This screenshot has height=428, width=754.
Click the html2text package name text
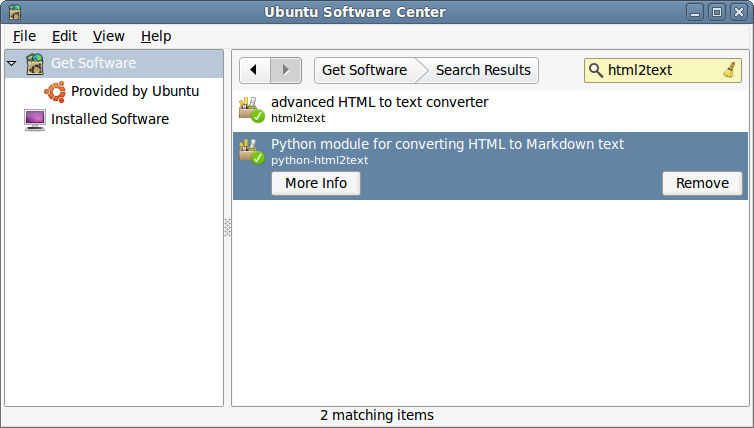(298, 118)
